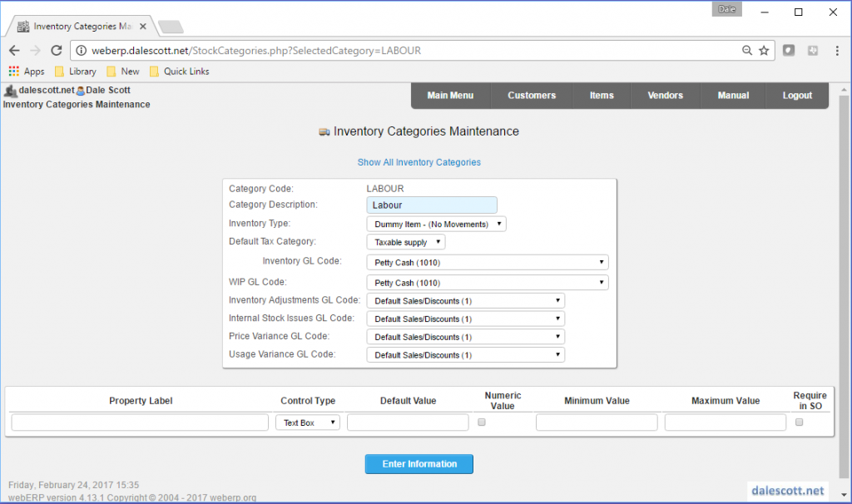This screenshot has width=852, height=504.
Task: Open Chrome's three-dot menu
Action: point(836,50)
